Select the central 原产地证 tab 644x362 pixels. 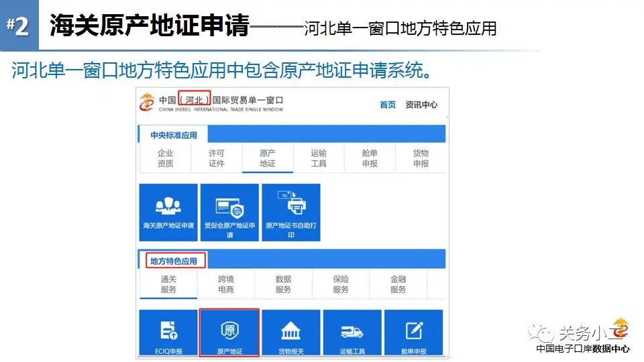pyautogui.click(x=268, y=158)
